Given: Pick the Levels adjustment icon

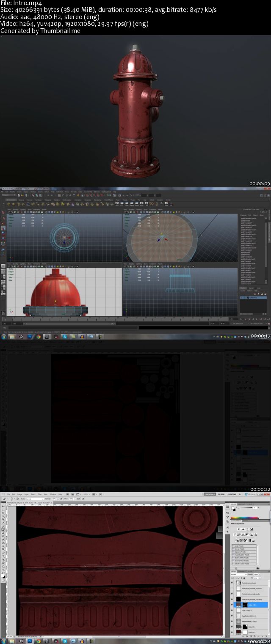Looking at the screenshot, I should pyautogui.click(x=243, y=529).
